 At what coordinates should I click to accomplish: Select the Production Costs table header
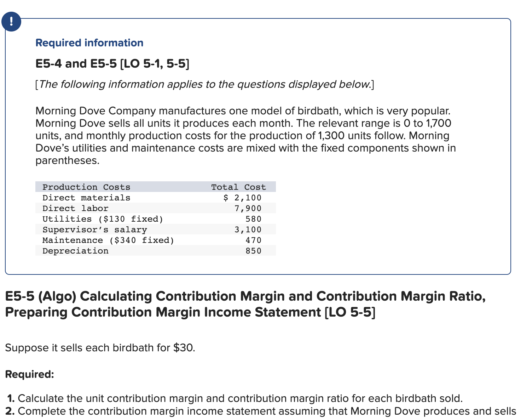(x=86, y=187)
